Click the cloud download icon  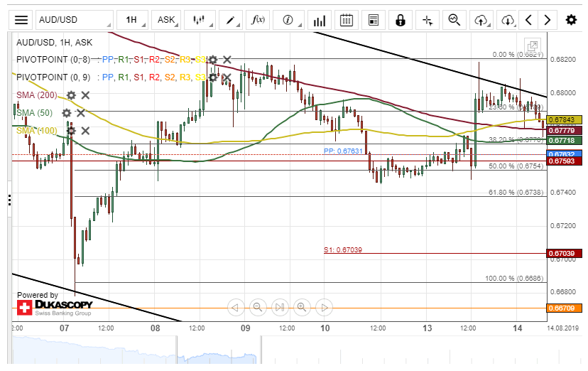(x=507, y=20)
